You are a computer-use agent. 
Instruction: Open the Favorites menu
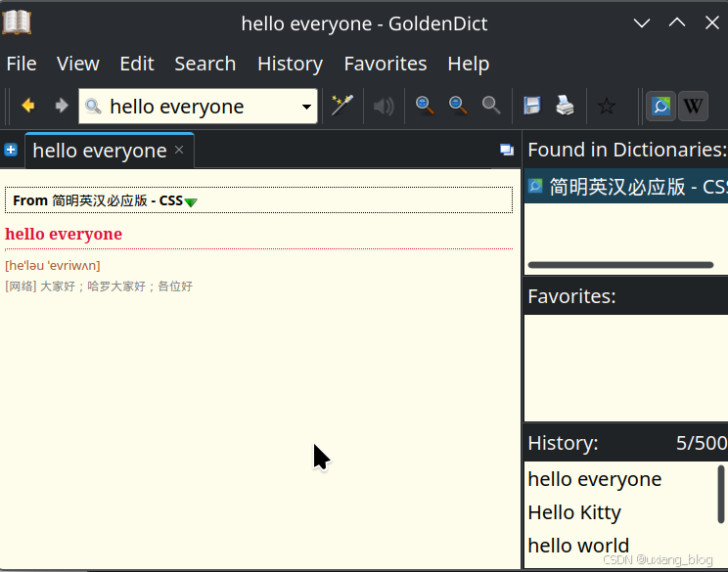pyautogui.click(x=386, y=64)
